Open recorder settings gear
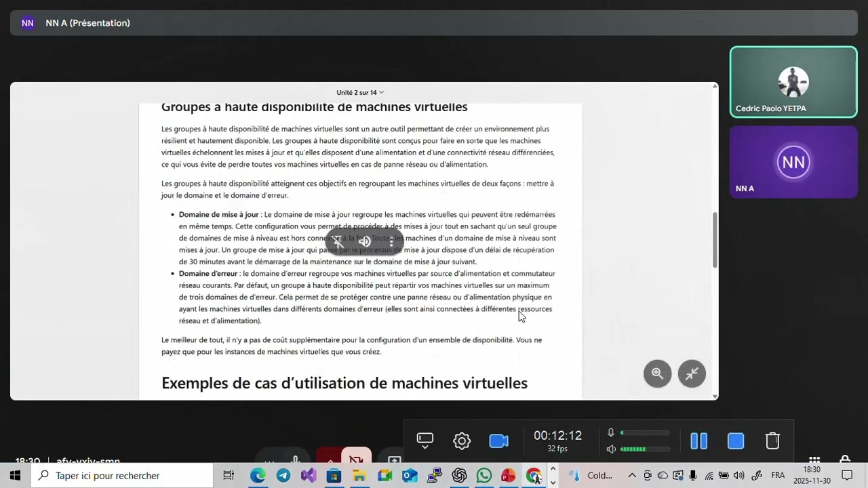This screenshot has width=868, height=488. coord(462,441)
